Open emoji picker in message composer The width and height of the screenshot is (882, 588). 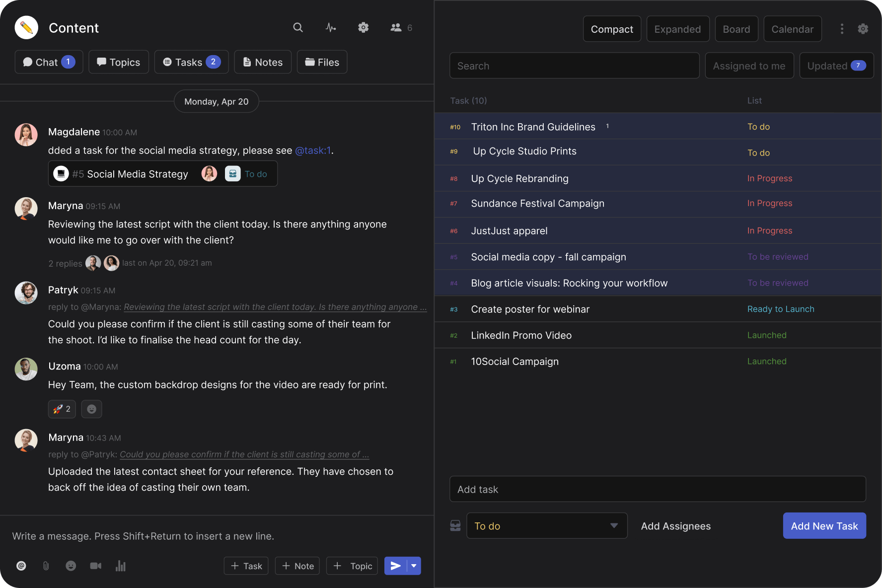coord(71,566)
